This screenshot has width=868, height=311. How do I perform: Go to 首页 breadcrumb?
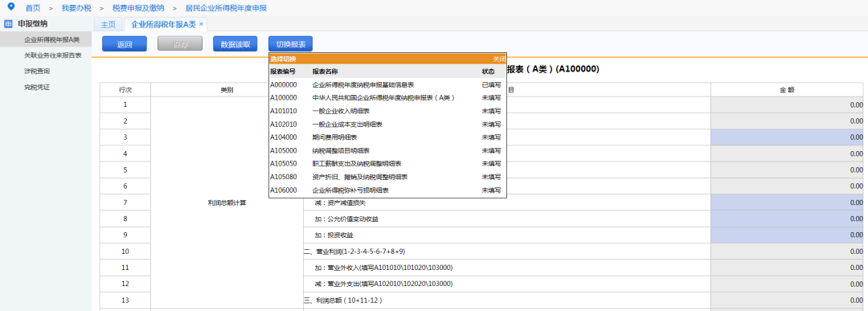coord(33,8)
